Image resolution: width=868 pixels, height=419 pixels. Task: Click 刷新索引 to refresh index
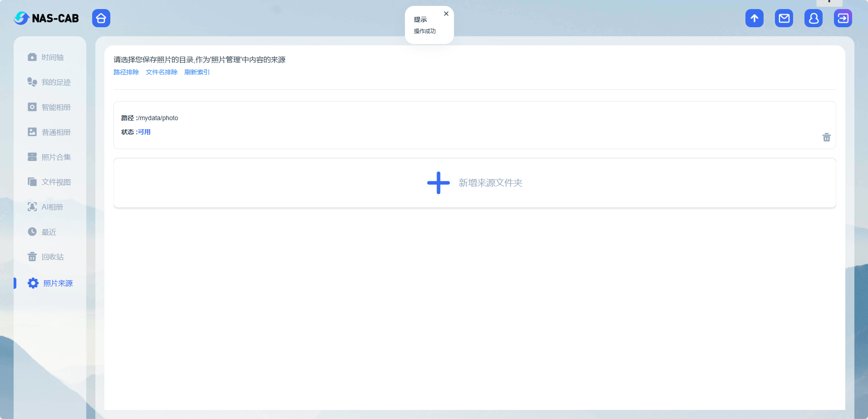(x=197, y=72)
